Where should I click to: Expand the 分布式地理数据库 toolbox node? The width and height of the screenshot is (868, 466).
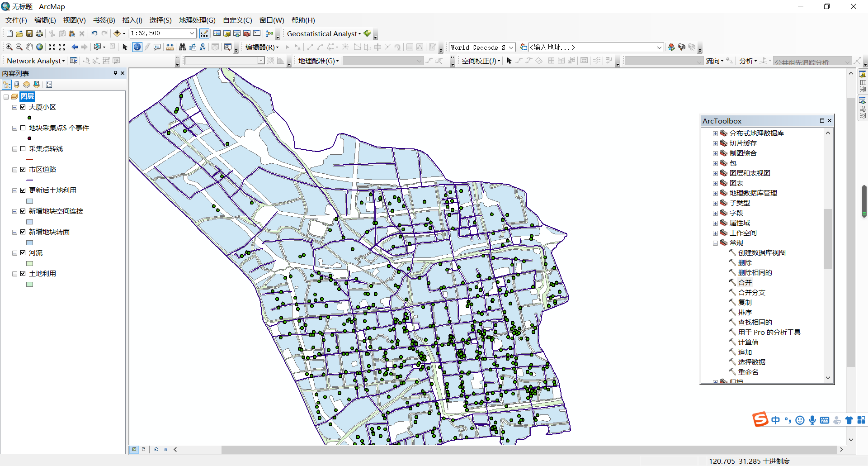[715, 133]
